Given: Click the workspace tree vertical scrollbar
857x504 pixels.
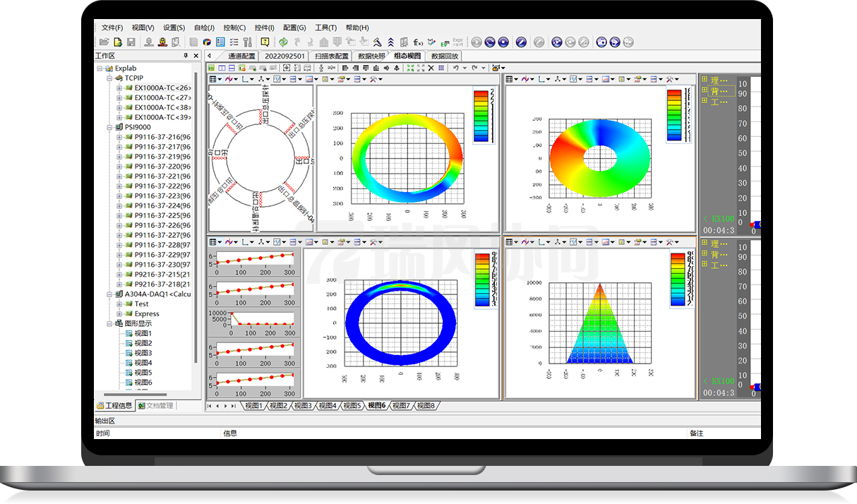Looking at the screenshot, I should [195, 212].
